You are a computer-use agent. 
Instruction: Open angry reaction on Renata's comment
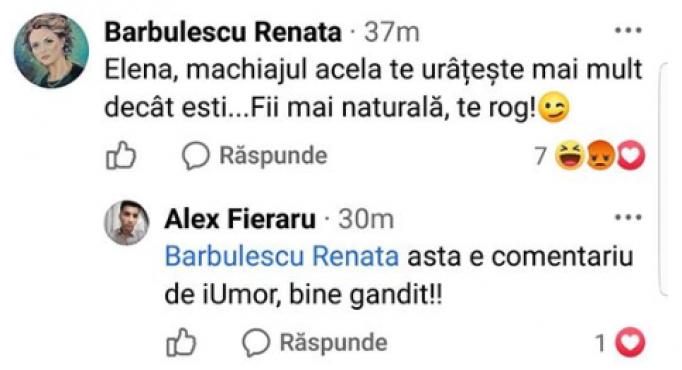click(x=600, y=156)
